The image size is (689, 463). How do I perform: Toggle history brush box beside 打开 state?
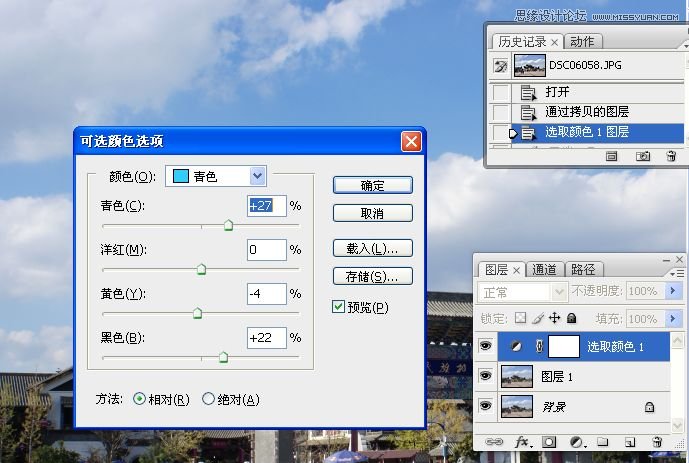tap(500, 93)
